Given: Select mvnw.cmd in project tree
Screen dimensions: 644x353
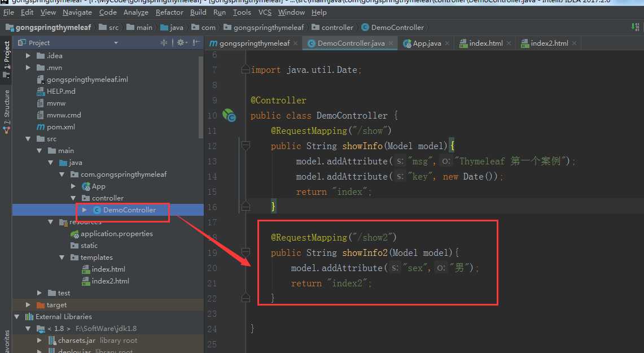Looking at the screenshot, I should click(64, 115).
